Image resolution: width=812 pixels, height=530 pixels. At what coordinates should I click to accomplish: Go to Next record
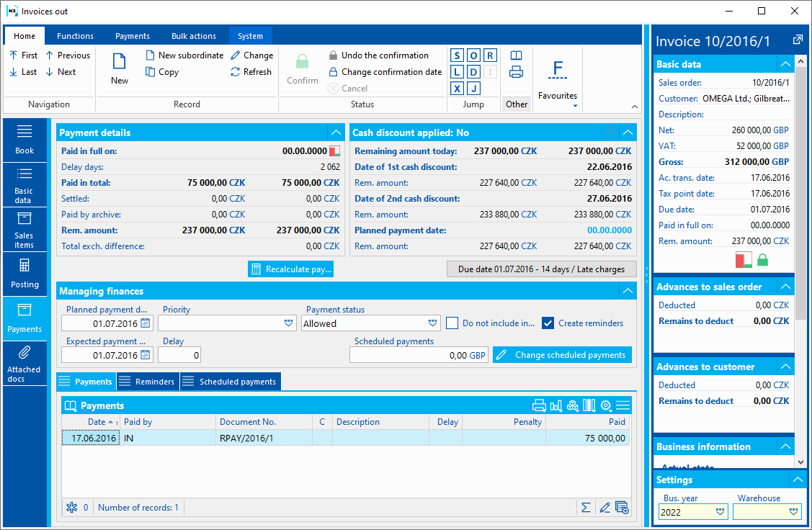coord(61,72)
